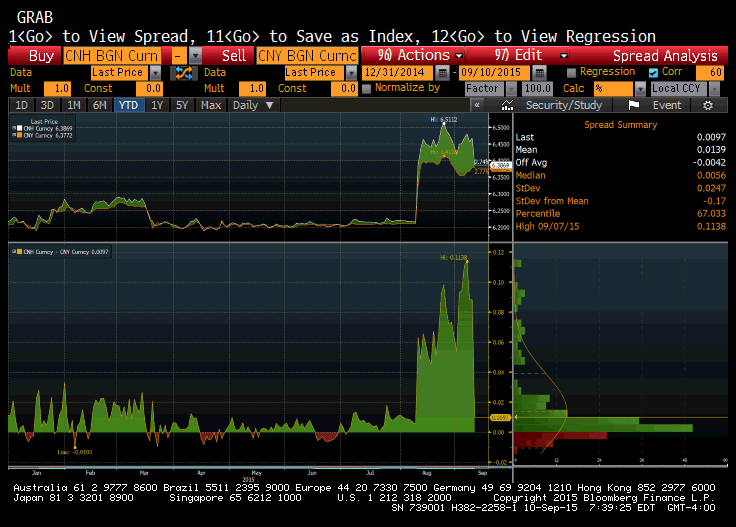Uncheck the Corr checkbox
This screenshot has height=527, width=736.
pyautogui.click(x=653, y=73)
